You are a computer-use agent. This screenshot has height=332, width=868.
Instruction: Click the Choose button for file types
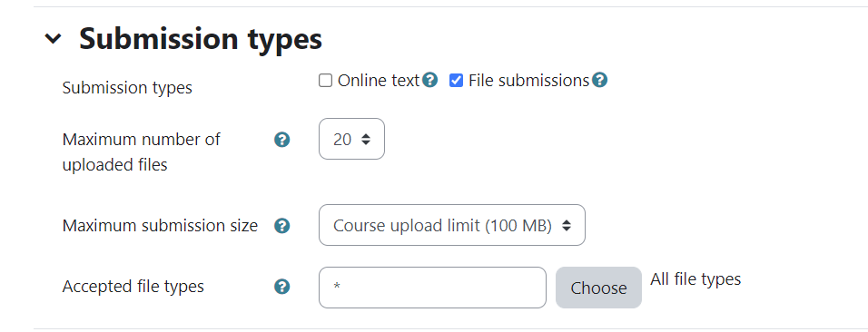point(598,288)
